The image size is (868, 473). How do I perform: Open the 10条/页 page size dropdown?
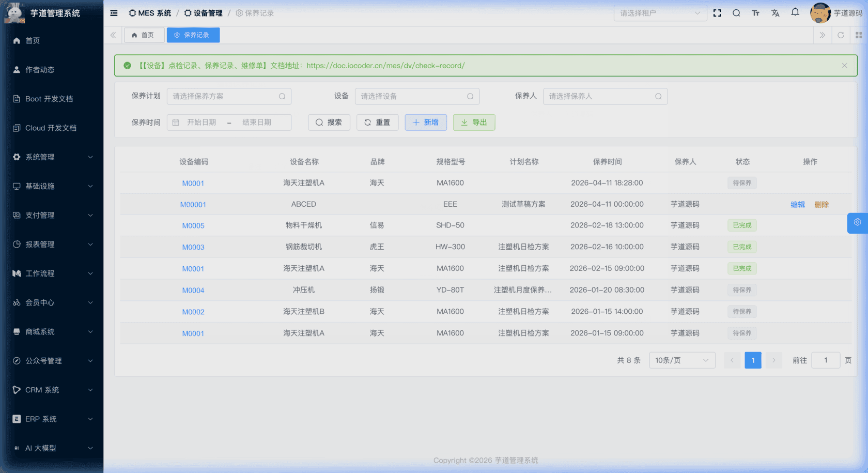(x=681, y=360)
